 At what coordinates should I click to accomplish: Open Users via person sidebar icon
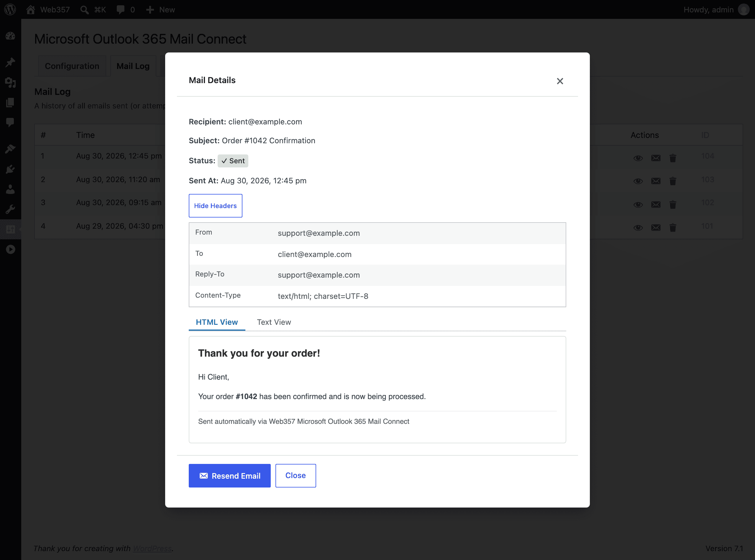tap(11, 189)
